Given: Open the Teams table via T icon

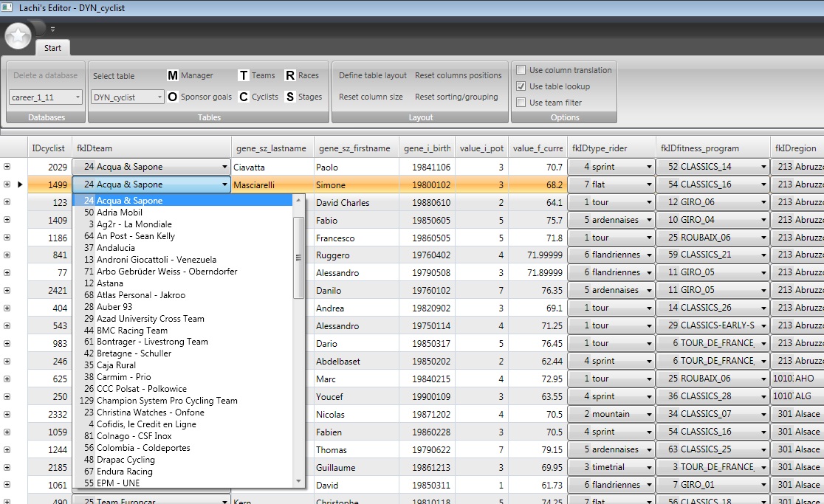Looking at the screenshot, I should click(244, 75).
